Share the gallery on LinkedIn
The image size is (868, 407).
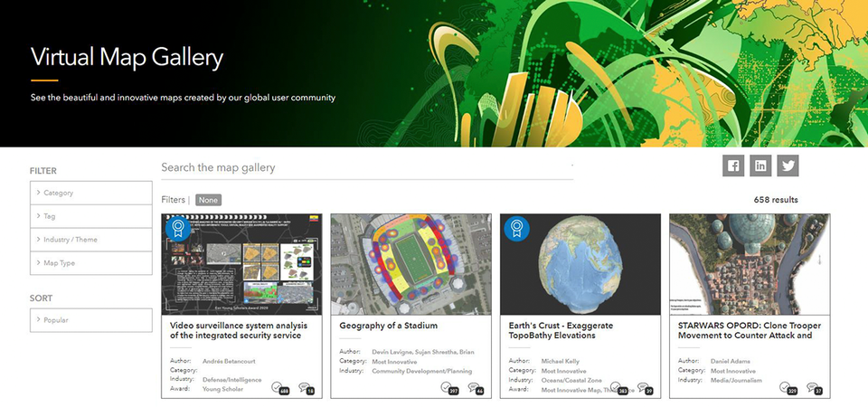pyautogui.click(x=760, y=166)
